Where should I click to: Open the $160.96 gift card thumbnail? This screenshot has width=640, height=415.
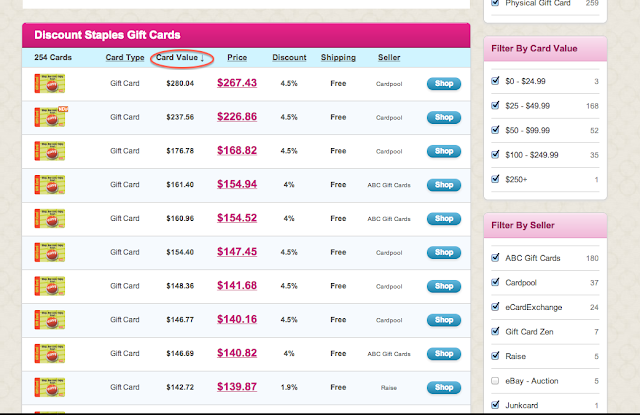[50, 218]
